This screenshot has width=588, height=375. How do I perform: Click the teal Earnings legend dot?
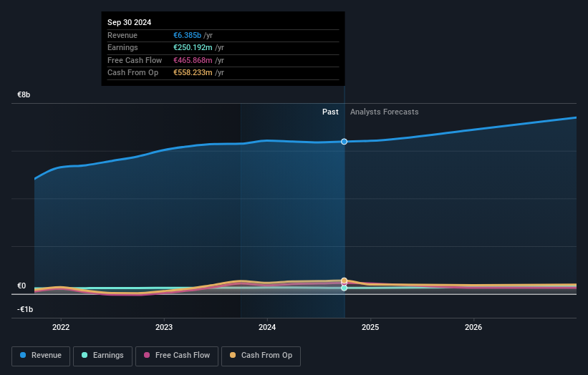85,355
